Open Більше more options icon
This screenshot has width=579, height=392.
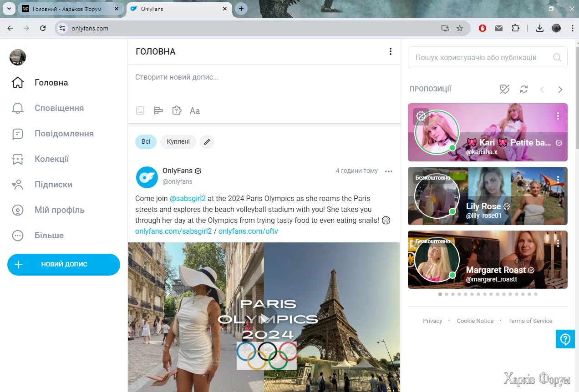[x=18, y=236]
